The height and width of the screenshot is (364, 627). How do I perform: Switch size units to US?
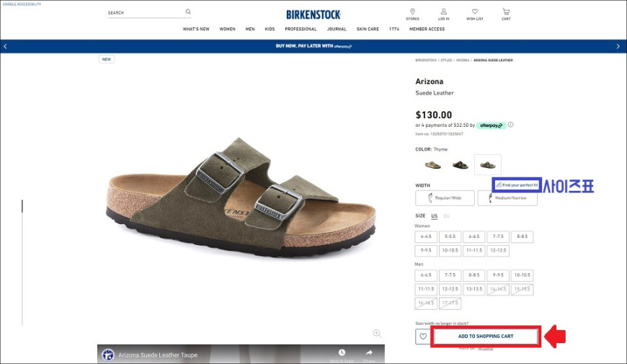435,216
